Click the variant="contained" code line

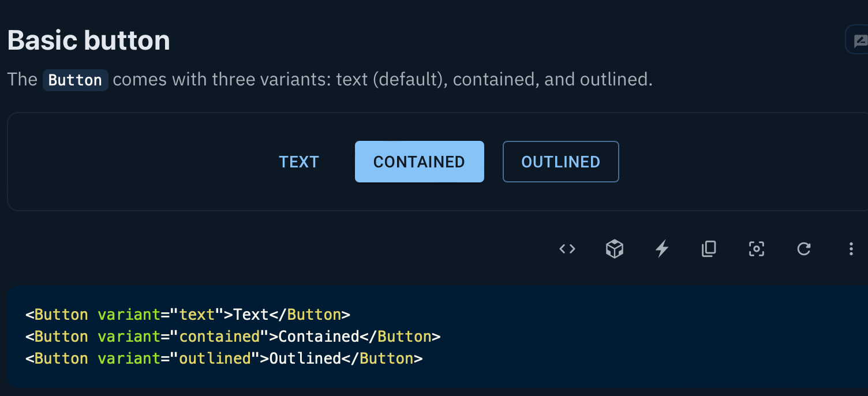233,337
